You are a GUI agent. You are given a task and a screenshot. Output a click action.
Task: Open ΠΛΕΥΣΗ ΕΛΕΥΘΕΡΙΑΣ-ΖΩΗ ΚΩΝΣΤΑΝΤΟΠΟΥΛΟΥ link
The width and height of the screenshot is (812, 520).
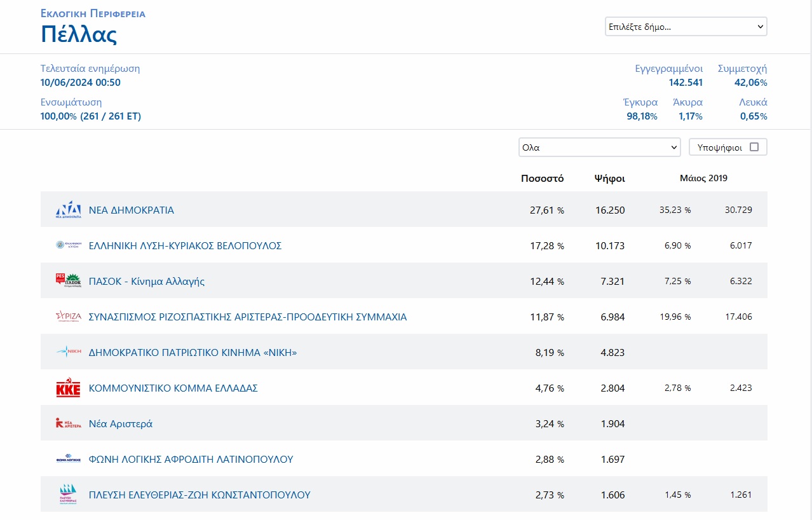(x=200, y=495)
